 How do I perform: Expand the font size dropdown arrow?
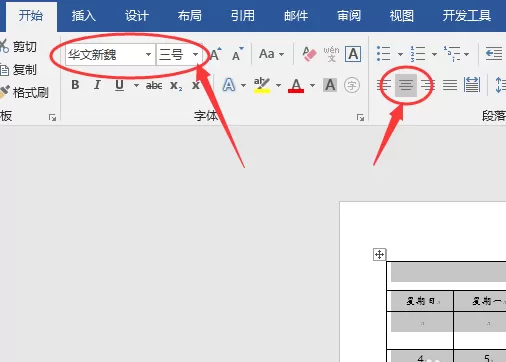(x=196, y=54)
